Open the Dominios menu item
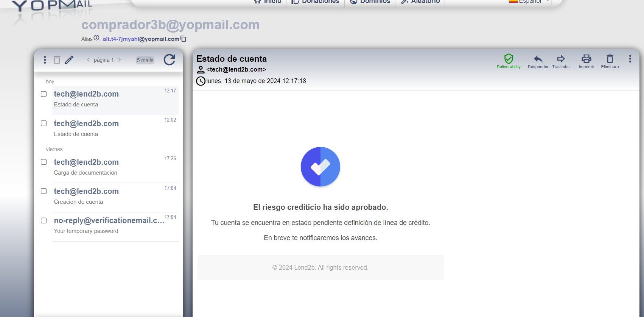Viewport: 644px width, 317px height. (x=370, y=2)
